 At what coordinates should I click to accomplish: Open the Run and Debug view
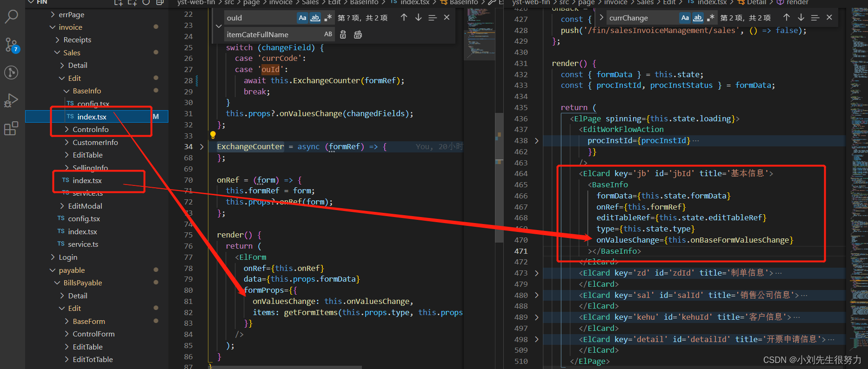[x=11, y=100]
